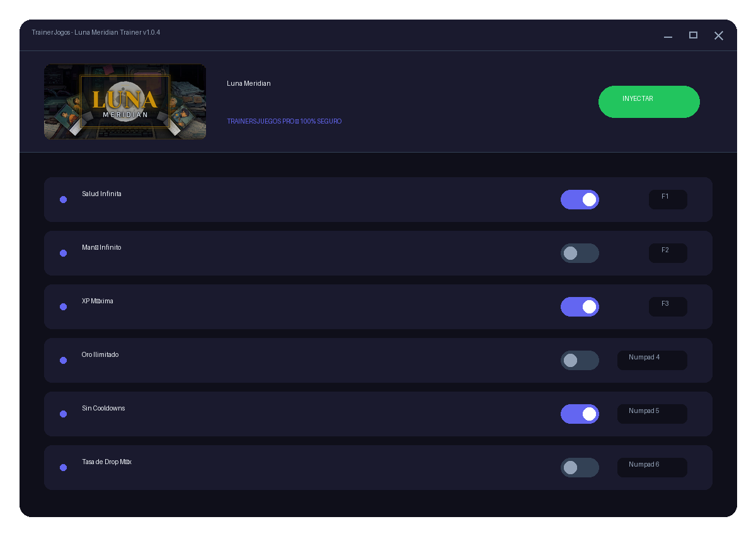
Task: Enable the Maná Infinito toggle
Action: tap(580, 253)
